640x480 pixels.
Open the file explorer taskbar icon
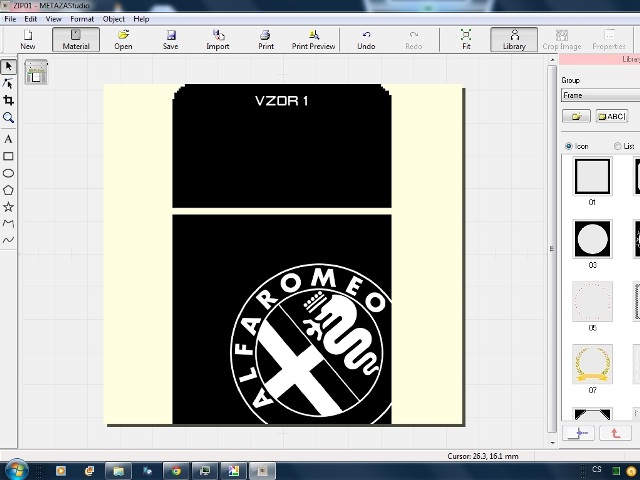[x=118, y=471]
